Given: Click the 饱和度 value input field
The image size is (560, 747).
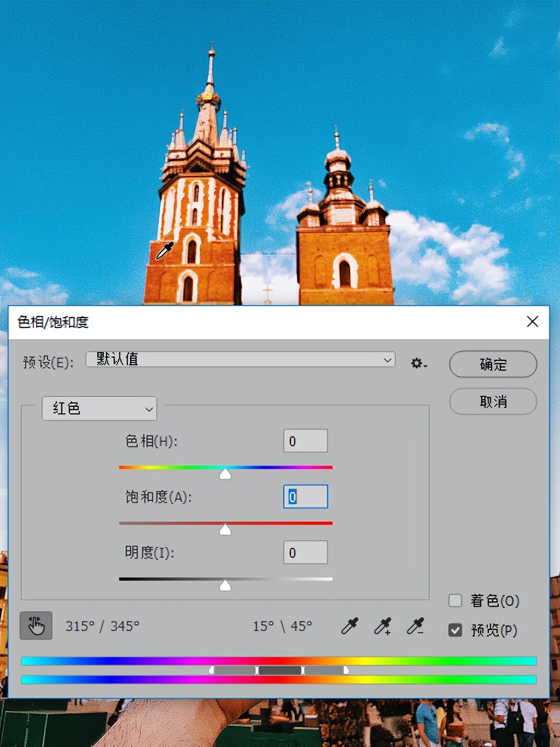Looking at the screenshot, I should coord(305,497).
